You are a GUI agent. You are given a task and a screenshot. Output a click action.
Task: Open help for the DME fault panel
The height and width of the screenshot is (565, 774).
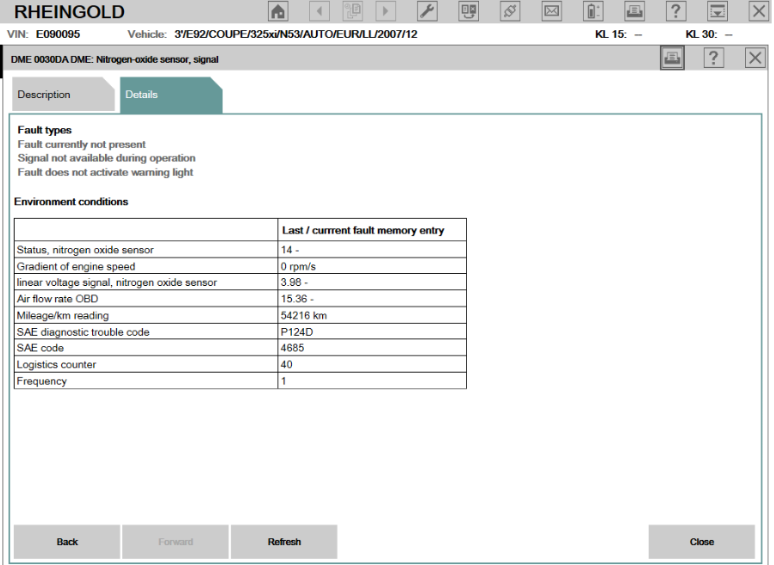pyautogui.click(x=714, y=59)
